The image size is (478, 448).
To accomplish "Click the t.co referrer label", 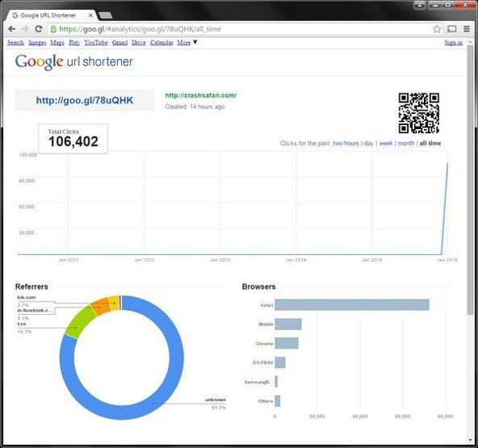I will pyautogui.click(x=22, y=324).
